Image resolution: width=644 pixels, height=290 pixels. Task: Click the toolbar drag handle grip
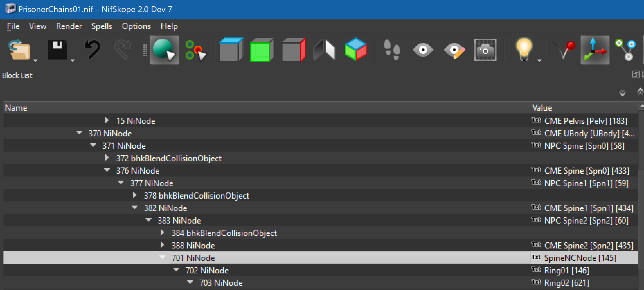pos(145,50)
